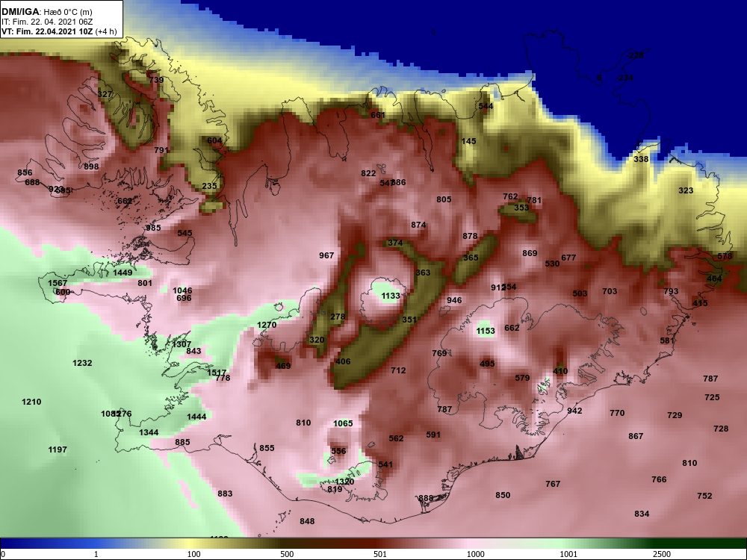This screenshot has height=560, width=747.
Task: Click the map value 410
Action: pos(560,371)
